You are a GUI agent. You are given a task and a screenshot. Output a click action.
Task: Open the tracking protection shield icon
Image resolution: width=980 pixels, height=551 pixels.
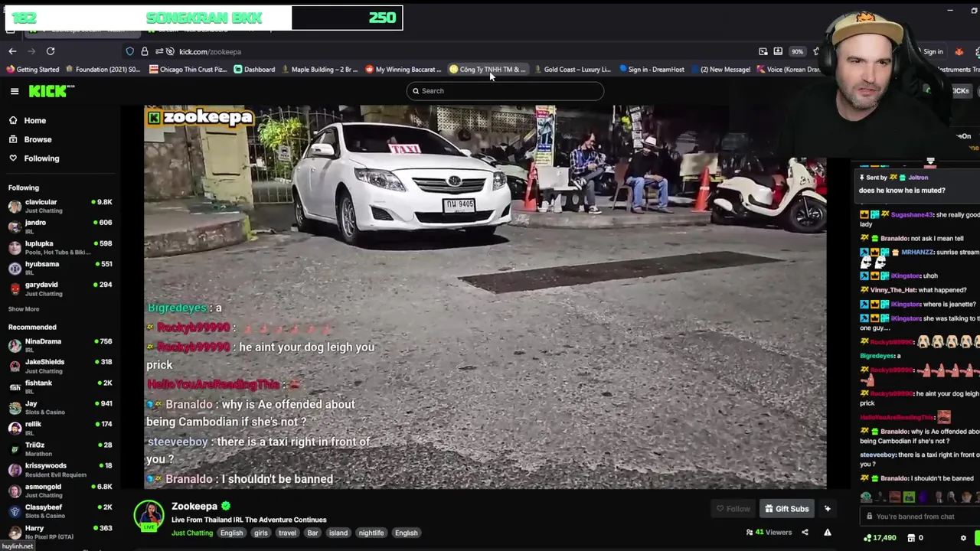(x=130, y=51)
